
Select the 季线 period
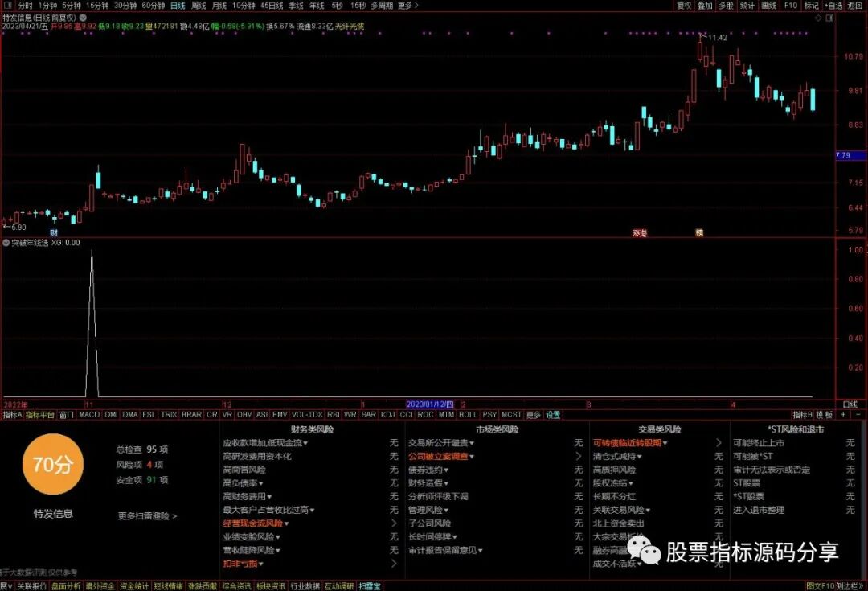[x=296, y=5]
